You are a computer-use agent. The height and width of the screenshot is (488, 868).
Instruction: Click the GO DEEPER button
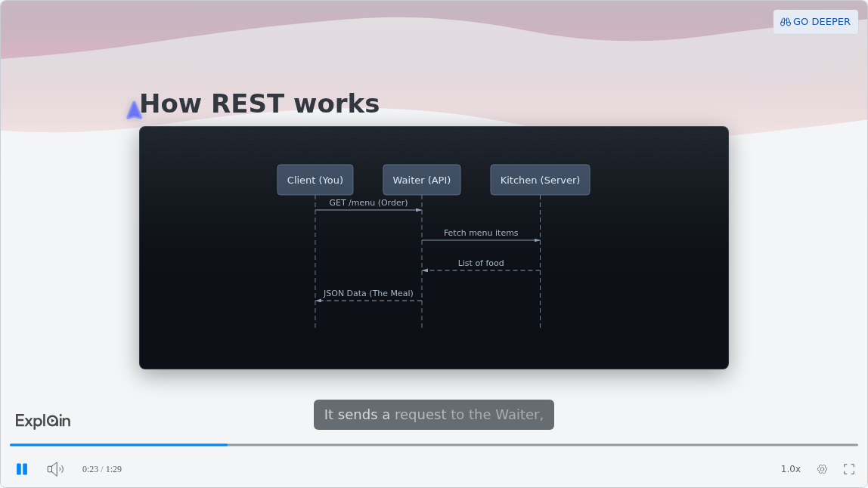815,22
